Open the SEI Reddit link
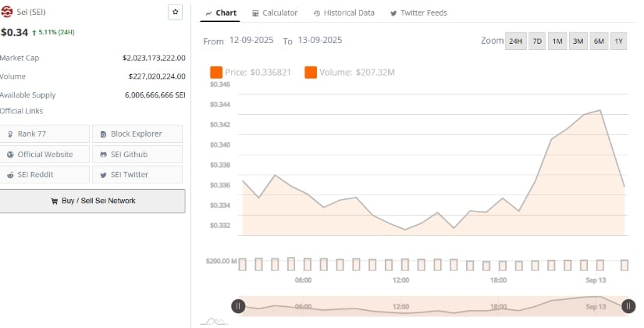The image size is (644, 328). (44, 175)
